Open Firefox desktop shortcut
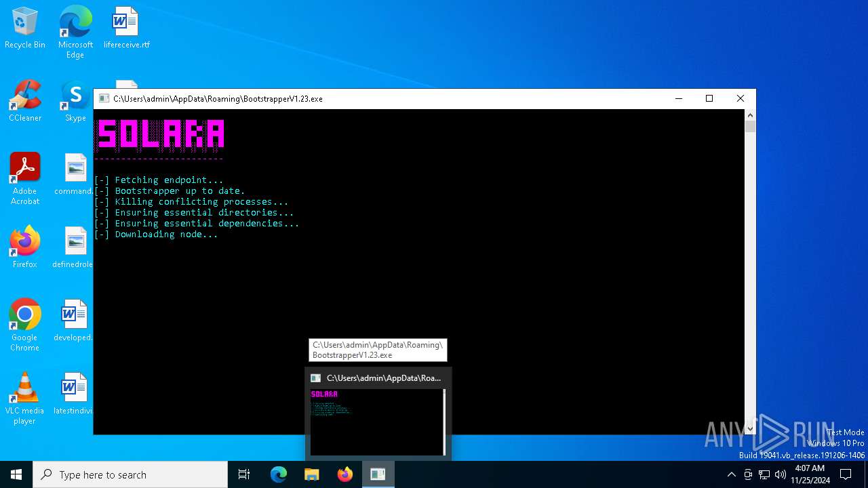Viewport: 868px width, 488px height. (x=25, y=247)
